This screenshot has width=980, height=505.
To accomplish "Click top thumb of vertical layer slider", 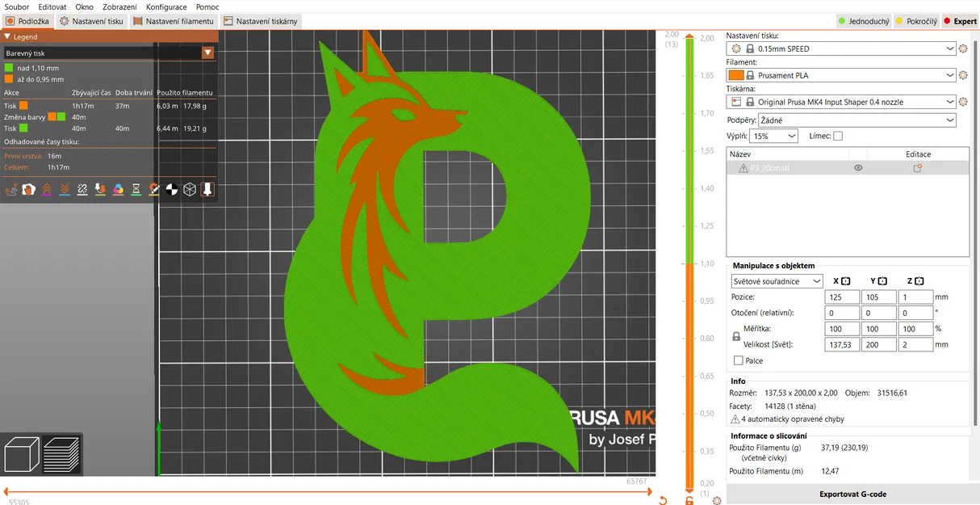I will pyautogui.click(x=689, y=36).
